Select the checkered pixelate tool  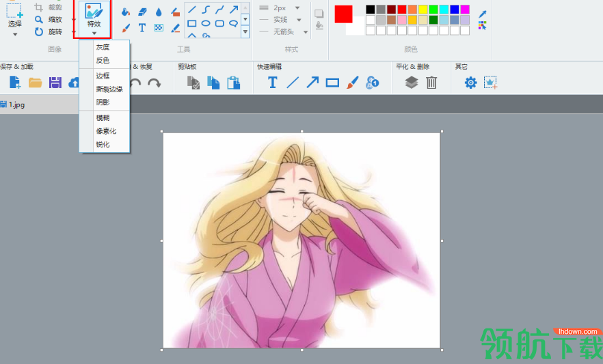(x=159, y=27)
